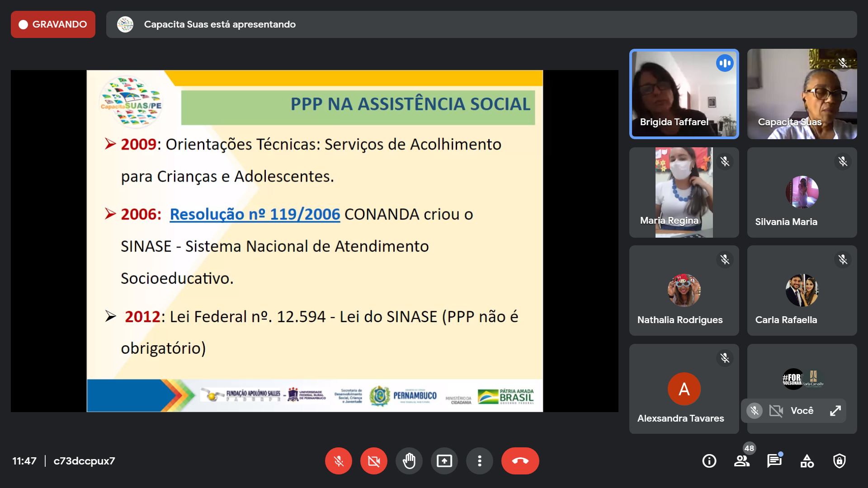Expand your self-view tile with arrows icon
Viewport: 868px width, 488px height.
tap(835, 410)
